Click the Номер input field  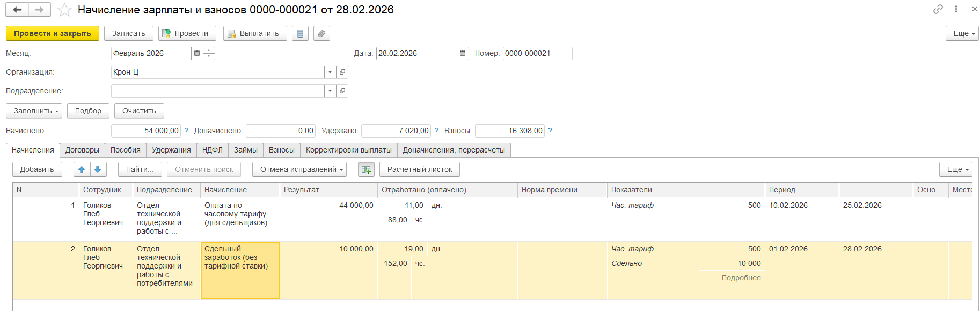(537, 53)
